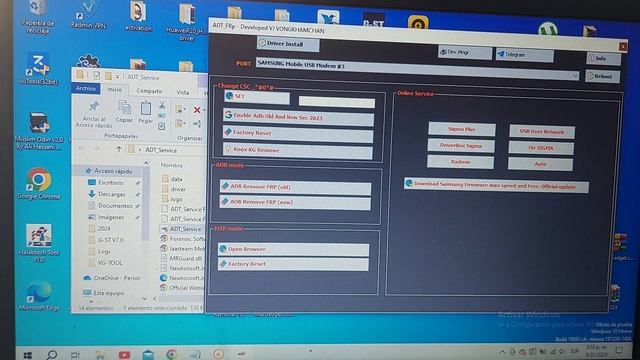Select Este equipo in the navigation pane
This screenshot has height=360, width=640.
point(109,293)
